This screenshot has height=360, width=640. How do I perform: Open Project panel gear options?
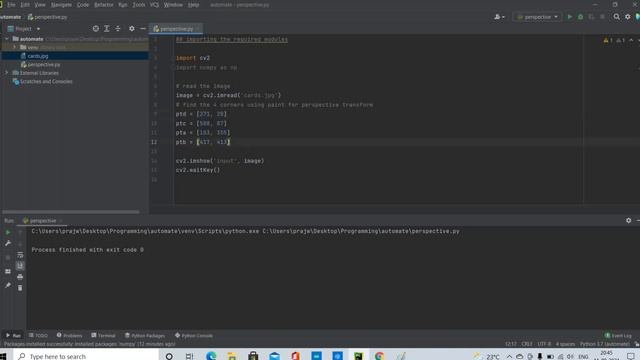click(131, 29)
